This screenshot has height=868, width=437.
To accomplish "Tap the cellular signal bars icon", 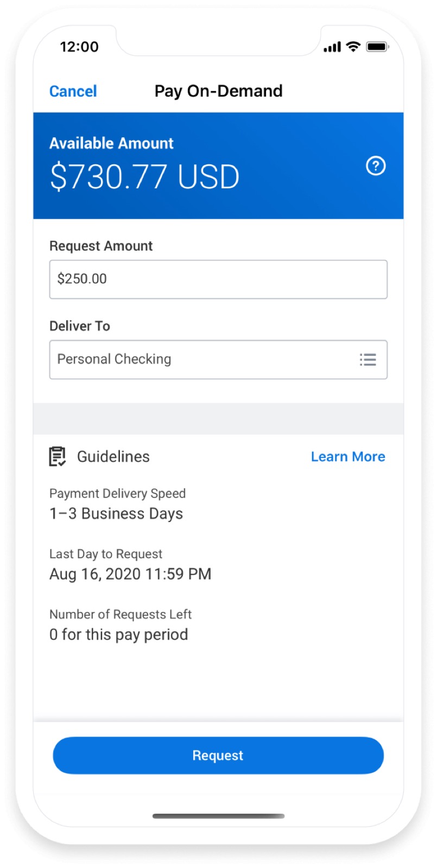I will pyautogui.click(x=332, y=47).
